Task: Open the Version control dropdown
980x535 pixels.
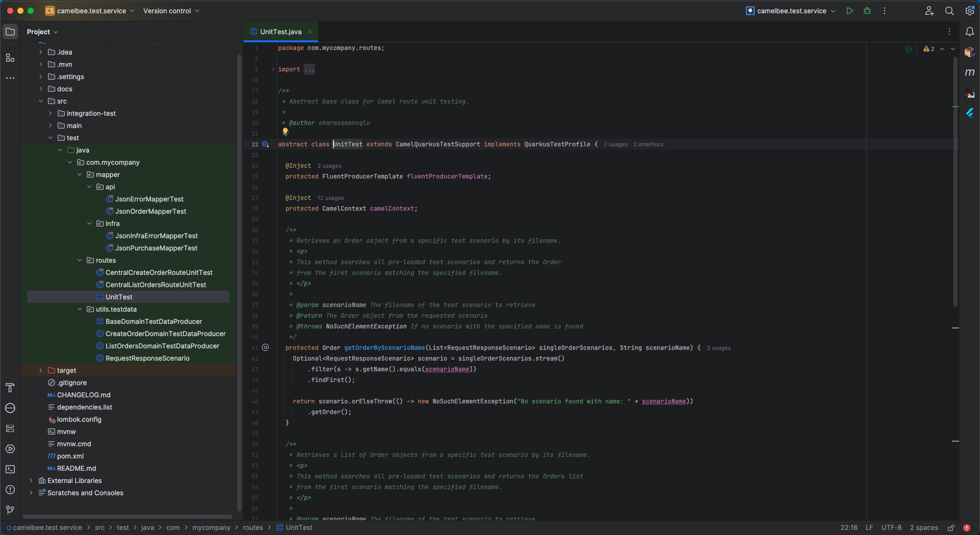Action: tap(171, 11)
